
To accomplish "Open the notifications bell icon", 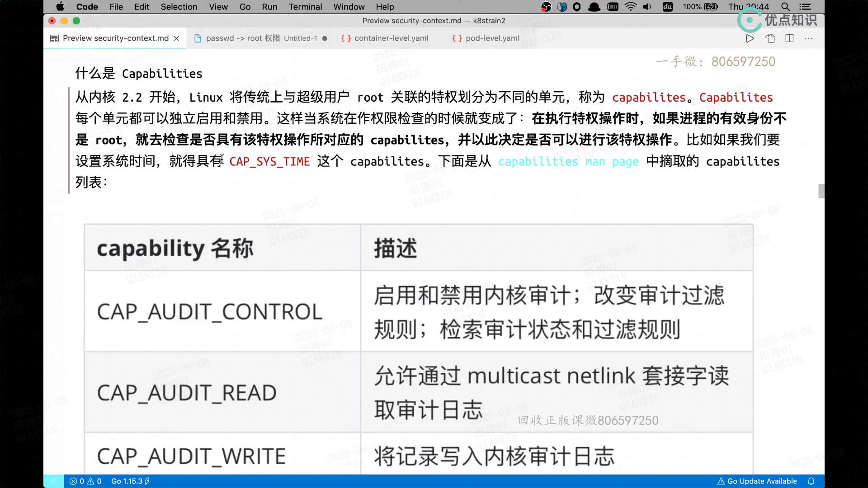I will pos(811,481).
